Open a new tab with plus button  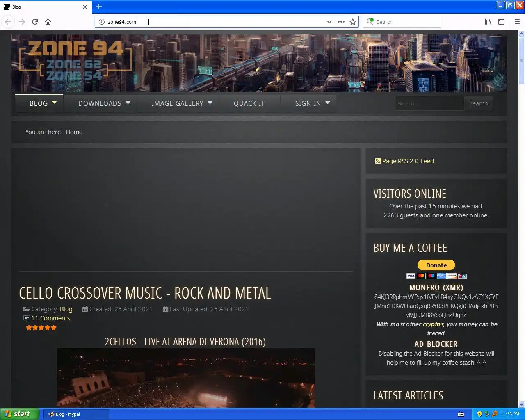(99, 7)
